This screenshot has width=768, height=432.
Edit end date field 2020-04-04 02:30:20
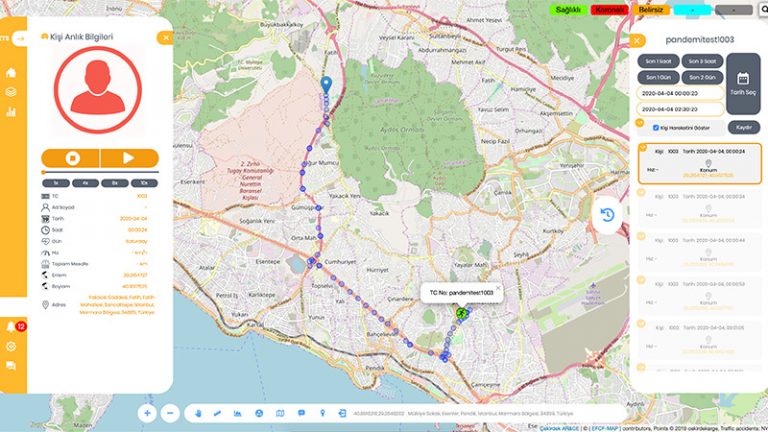click(680, 109)
